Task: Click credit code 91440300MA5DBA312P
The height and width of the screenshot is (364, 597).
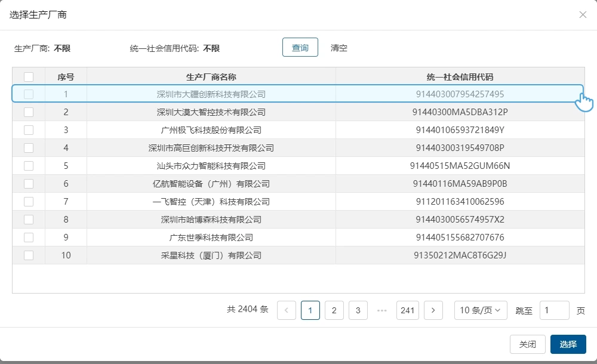Action: click(x=460, y=112)
